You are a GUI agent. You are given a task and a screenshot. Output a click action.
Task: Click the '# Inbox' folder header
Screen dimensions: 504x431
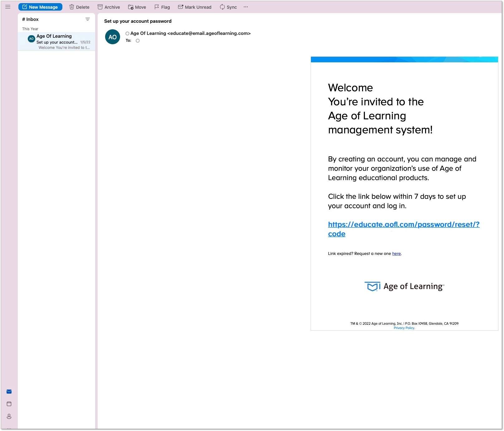click(x=30, y=19)
